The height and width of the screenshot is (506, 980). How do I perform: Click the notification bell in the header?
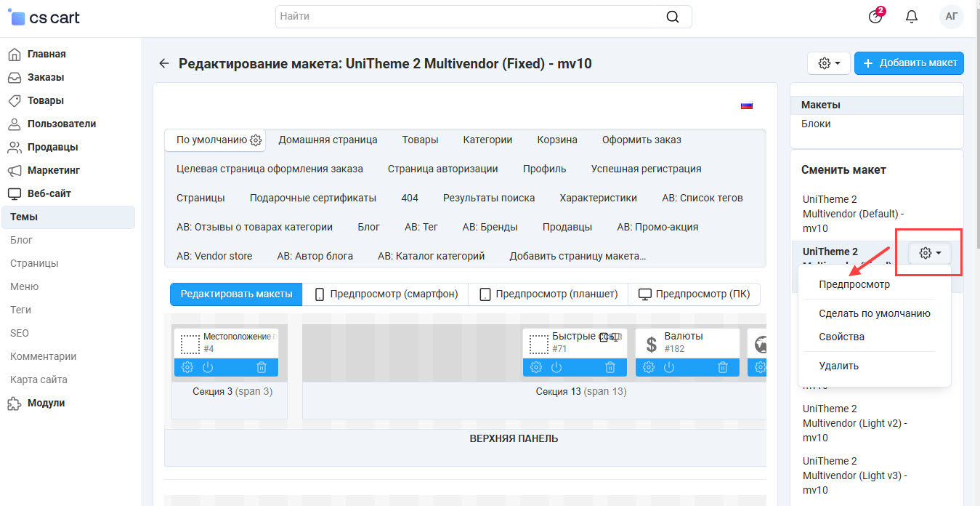911,16
